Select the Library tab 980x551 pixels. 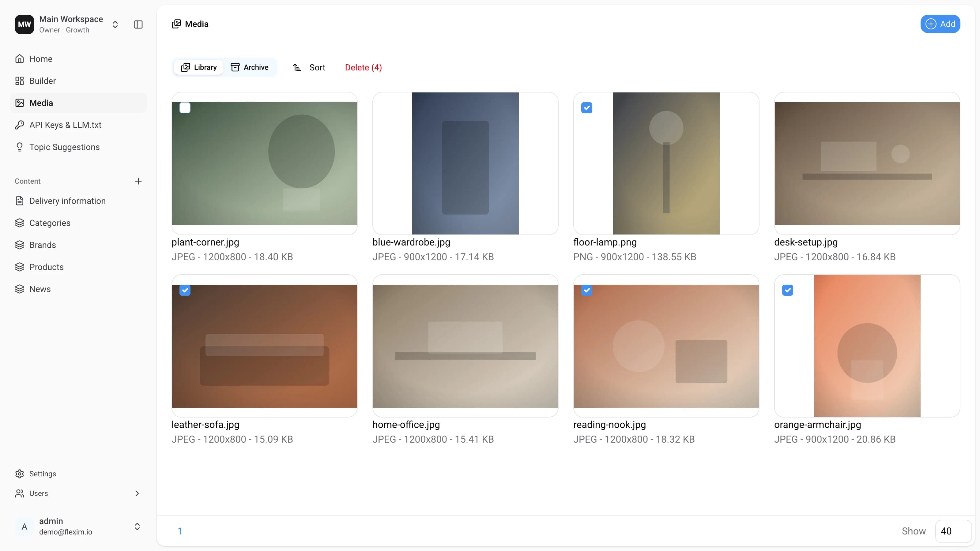[x=198, y=67]
